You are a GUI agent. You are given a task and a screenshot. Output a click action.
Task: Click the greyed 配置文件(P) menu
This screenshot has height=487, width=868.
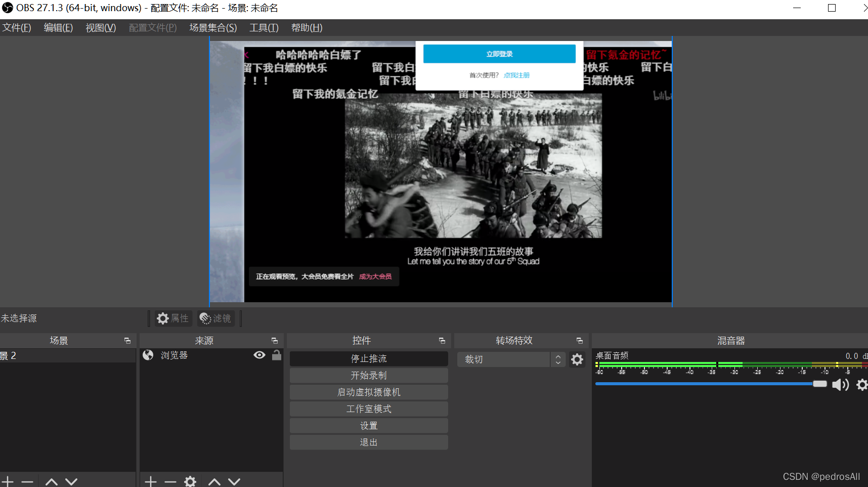(153, 28)
